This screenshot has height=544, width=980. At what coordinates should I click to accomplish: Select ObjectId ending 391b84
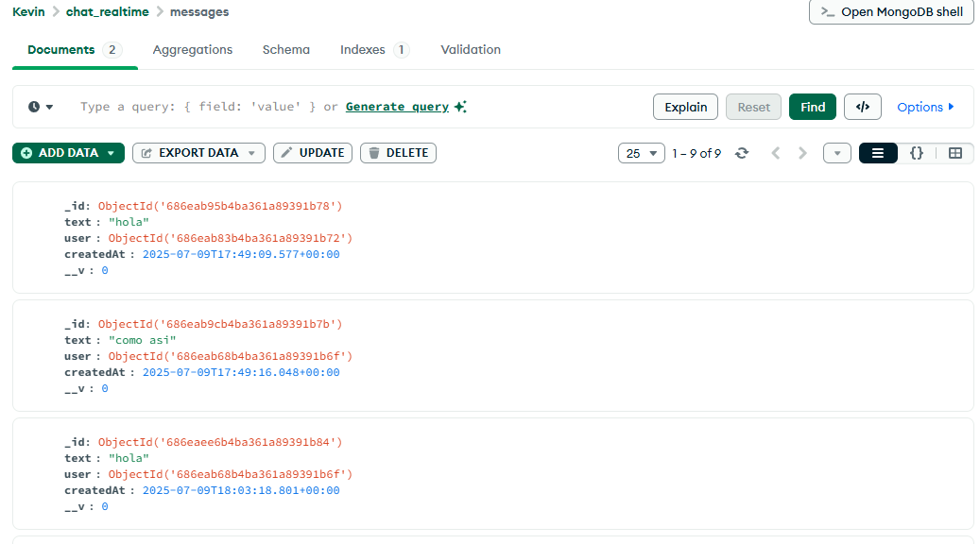[220, 442]
